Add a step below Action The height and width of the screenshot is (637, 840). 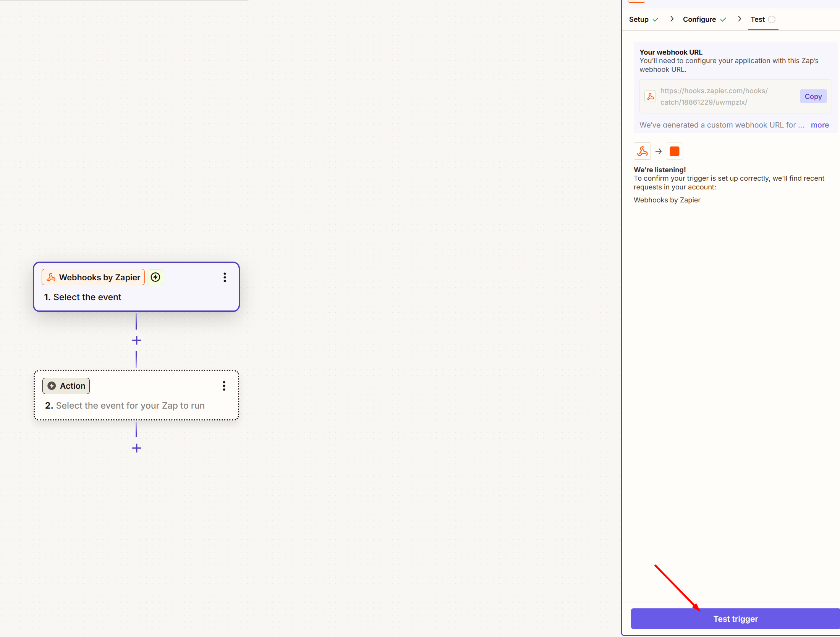[x=136, y=448]
